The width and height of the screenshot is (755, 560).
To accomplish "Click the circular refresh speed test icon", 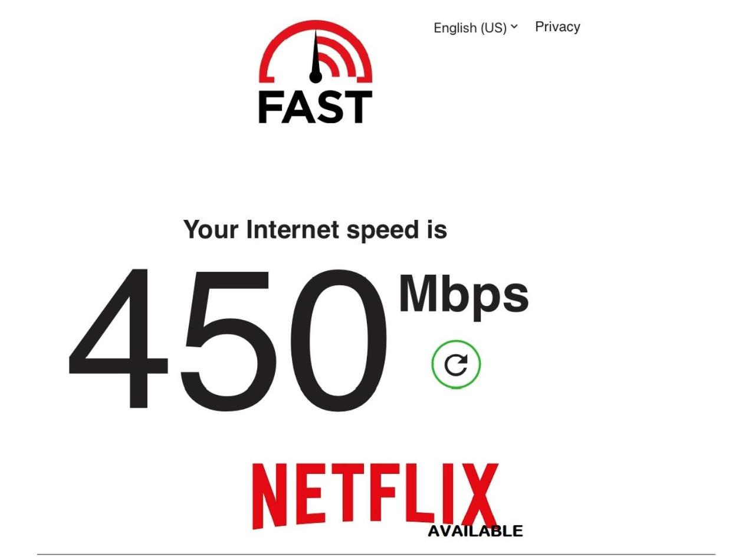I will pyautogui.click(x=456, y=364).
